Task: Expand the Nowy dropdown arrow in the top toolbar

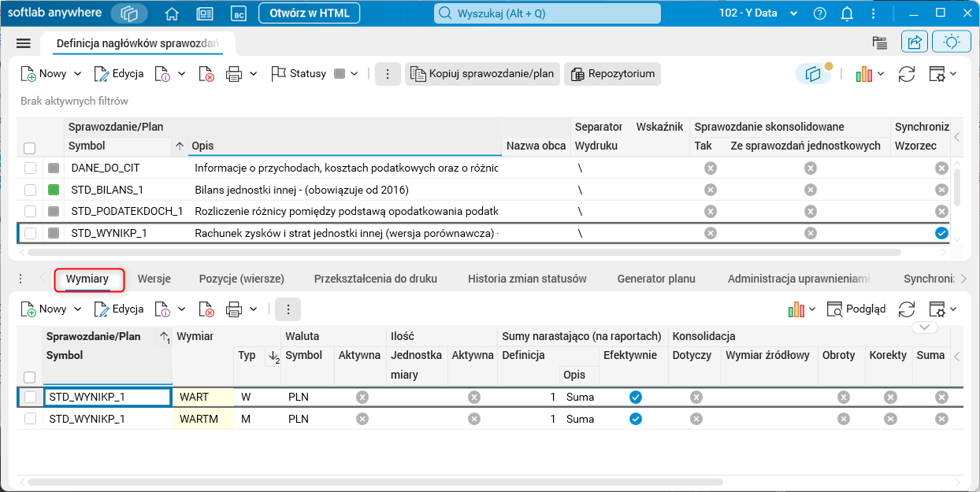Action: pyautogui.click(x=77, y=73)
